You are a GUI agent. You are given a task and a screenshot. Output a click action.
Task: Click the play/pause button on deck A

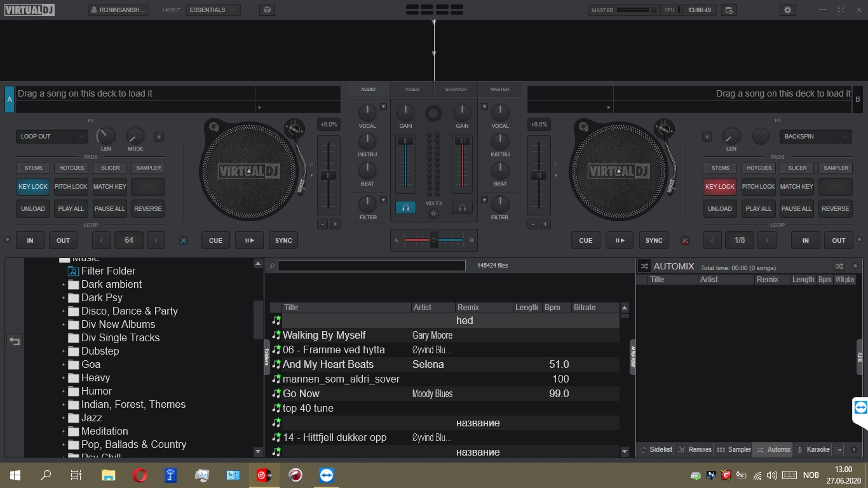coord(249,240)
